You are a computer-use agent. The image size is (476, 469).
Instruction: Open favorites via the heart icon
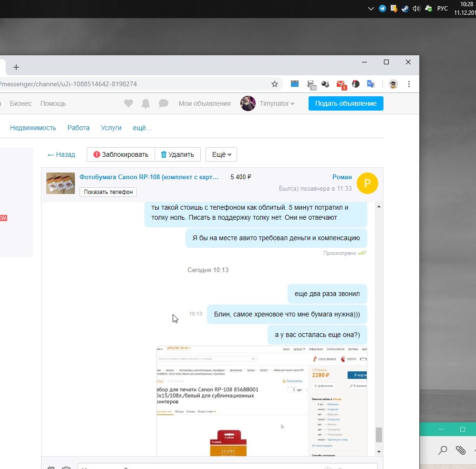pos(128,103)
